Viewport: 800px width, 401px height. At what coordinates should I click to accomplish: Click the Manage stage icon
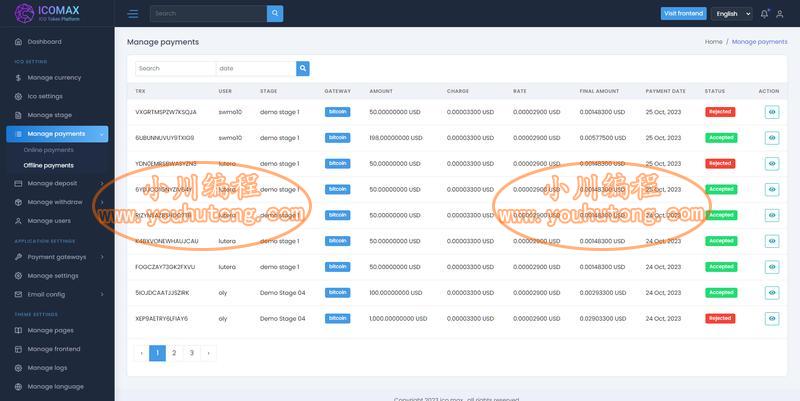[x=18, y=115]
